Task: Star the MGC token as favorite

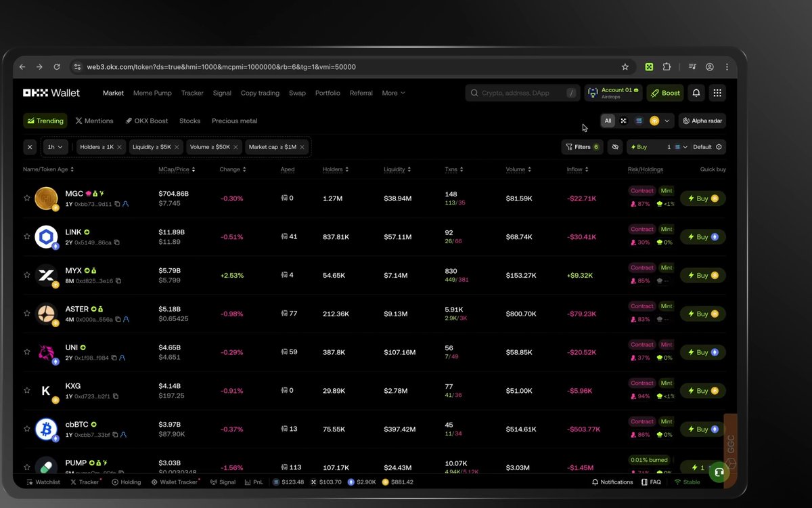Action: (x=27, y=198)
